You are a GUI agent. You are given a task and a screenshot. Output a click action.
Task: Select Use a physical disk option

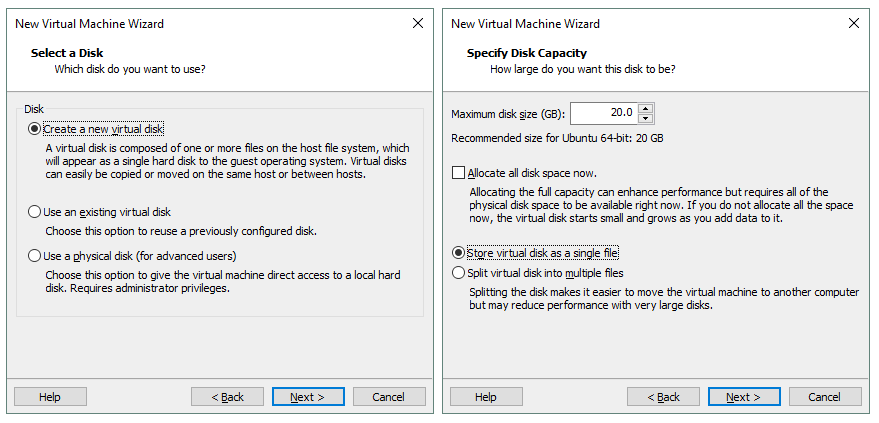[x=36, y=255]
